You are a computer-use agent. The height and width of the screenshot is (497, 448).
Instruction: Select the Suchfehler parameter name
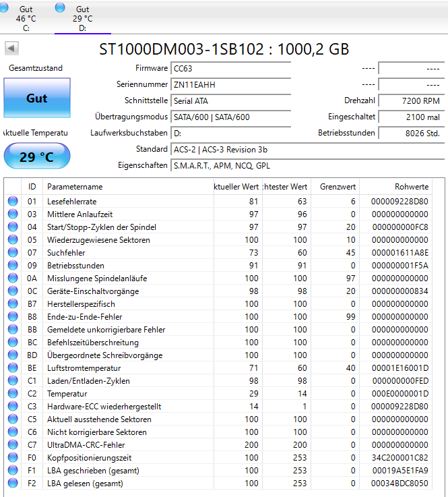(x=66, y=253)
